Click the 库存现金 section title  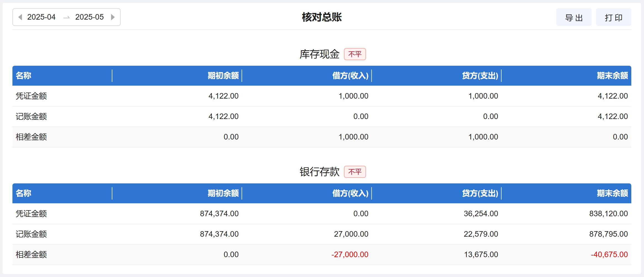point(319,54)
